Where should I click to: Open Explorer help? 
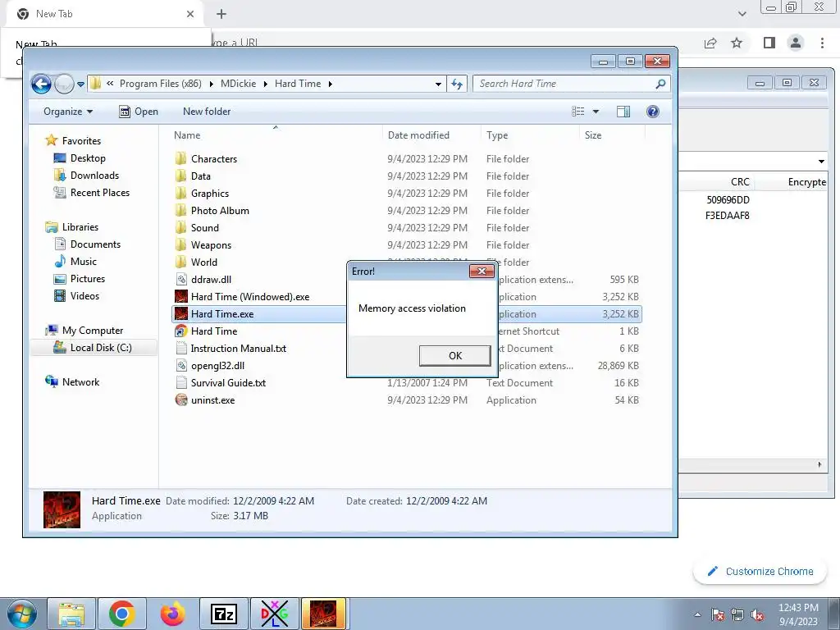pyautogui.click(x=652, y=112)
